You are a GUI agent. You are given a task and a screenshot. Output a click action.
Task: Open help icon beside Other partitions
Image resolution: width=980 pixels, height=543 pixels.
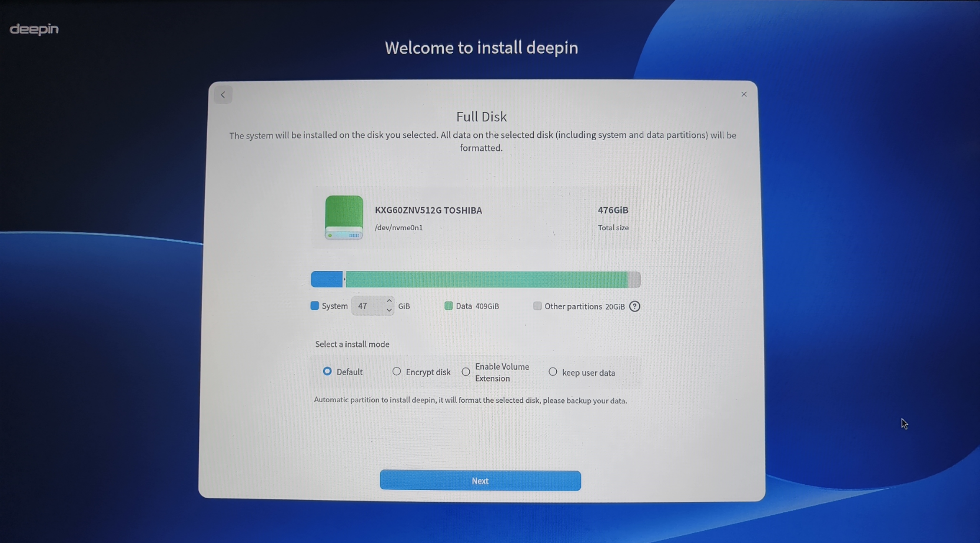pyautogui.click(x=634, y=306)
